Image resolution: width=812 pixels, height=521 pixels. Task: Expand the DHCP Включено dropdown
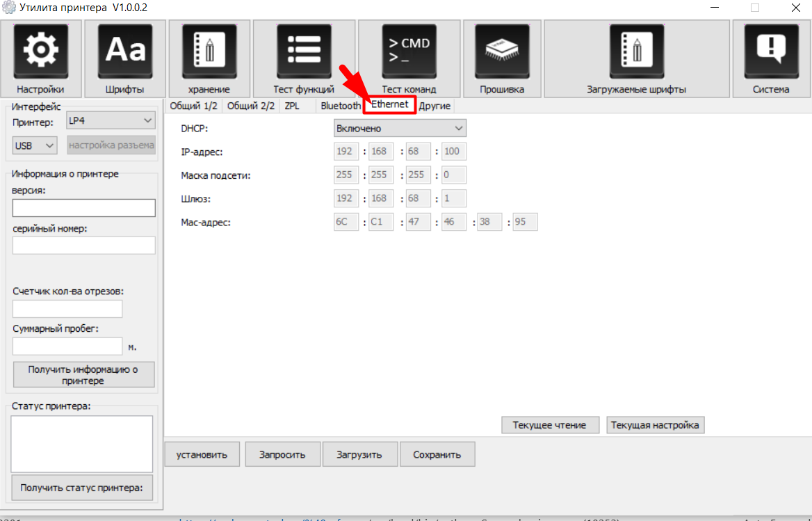coord(400,129)
